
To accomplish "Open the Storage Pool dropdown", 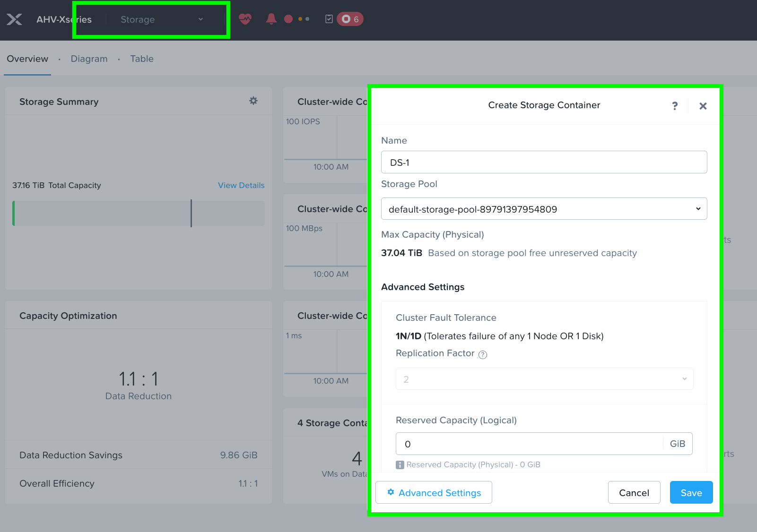I will 544,208.
